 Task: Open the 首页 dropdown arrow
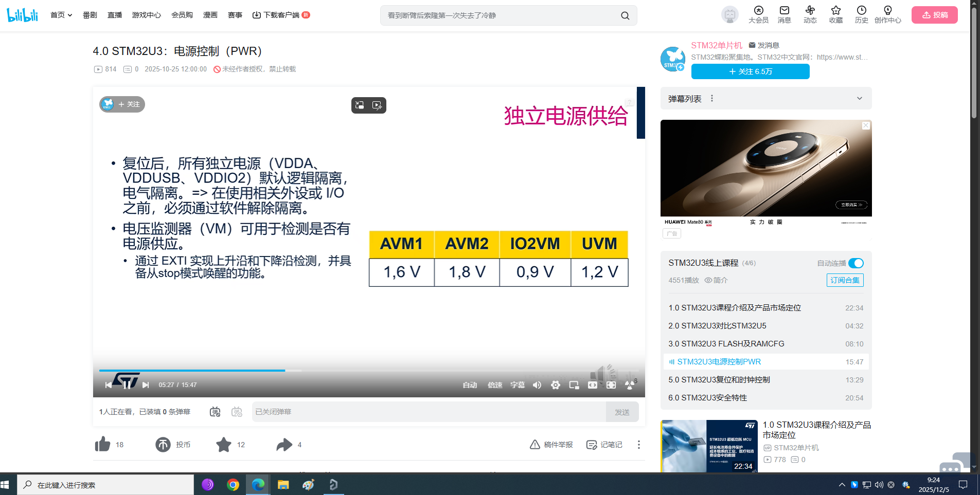70,15
